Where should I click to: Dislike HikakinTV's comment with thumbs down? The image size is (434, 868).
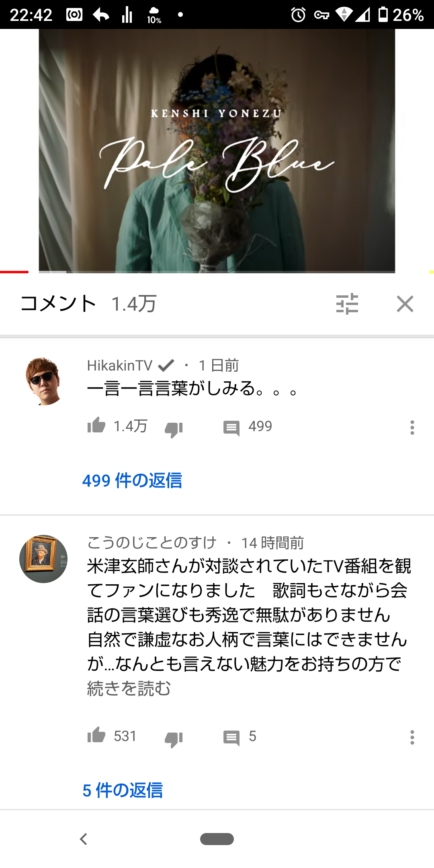174,429
